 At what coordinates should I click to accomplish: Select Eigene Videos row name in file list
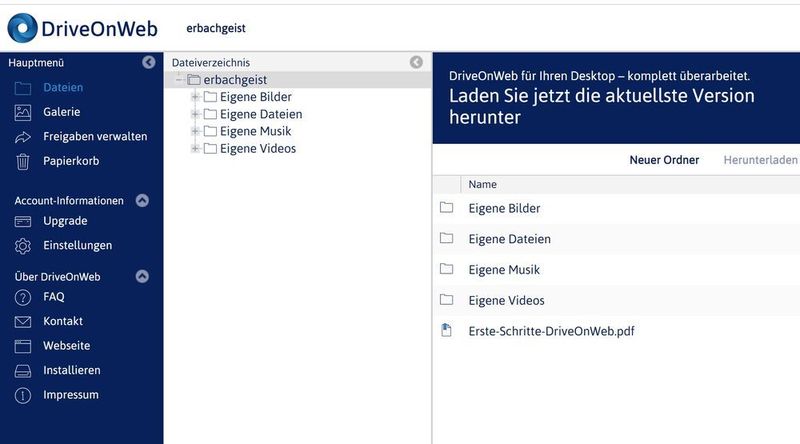507,300
